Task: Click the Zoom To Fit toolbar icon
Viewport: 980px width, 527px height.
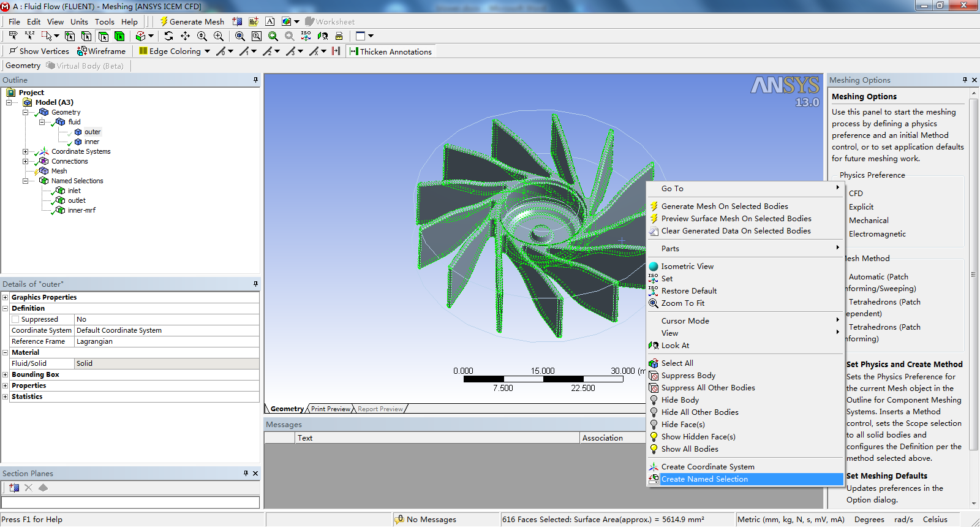Action: tap(239, 36)
